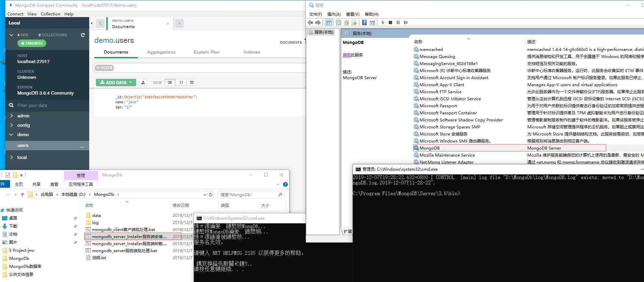The image size is (644, 282).
Task: Go up one folder in Explorer
Action: (22, 194)
